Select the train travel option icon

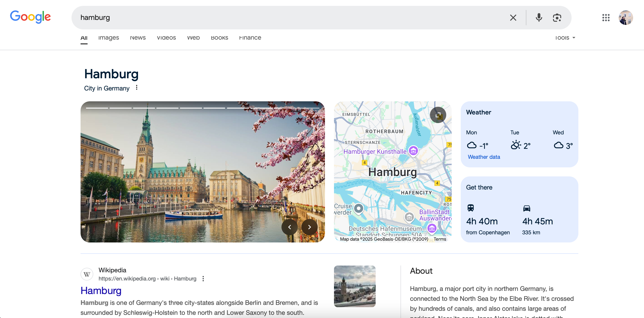tap(471, 208)
